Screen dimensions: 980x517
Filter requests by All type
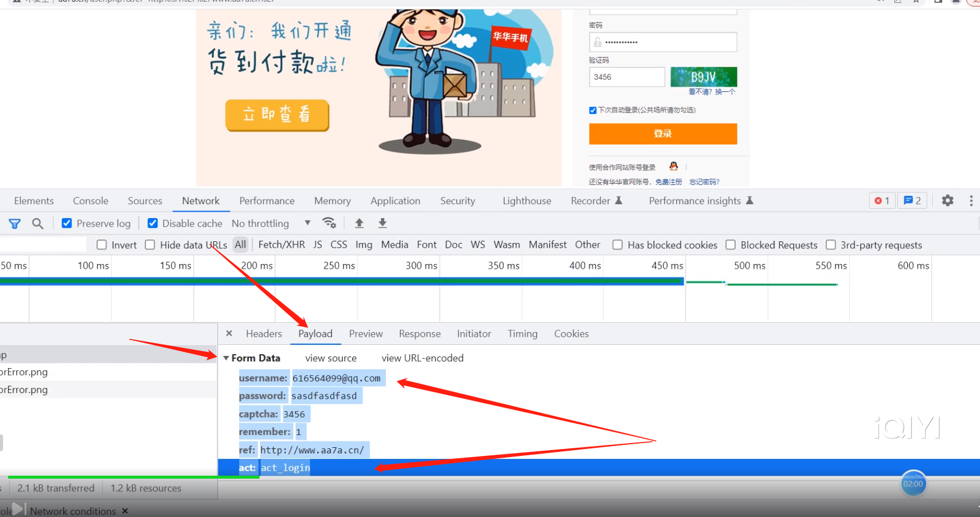click(240, 245)
